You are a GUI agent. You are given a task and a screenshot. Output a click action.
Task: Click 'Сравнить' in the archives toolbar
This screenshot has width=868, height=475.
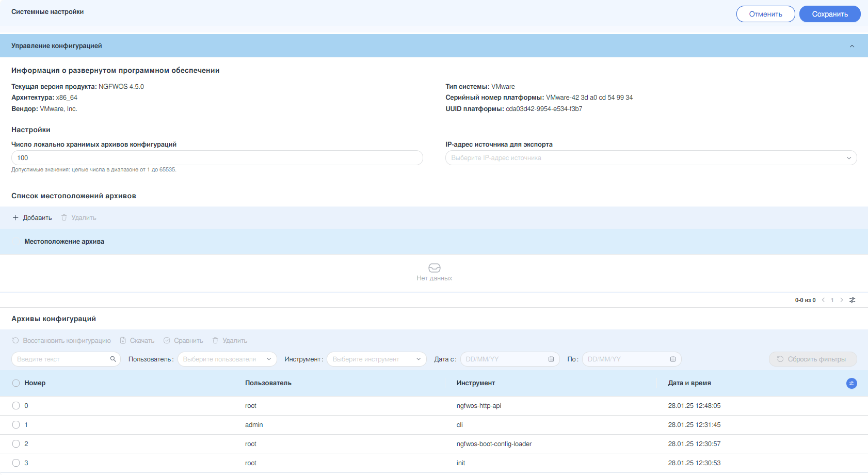pyautogui.click(x=183, y=341)
